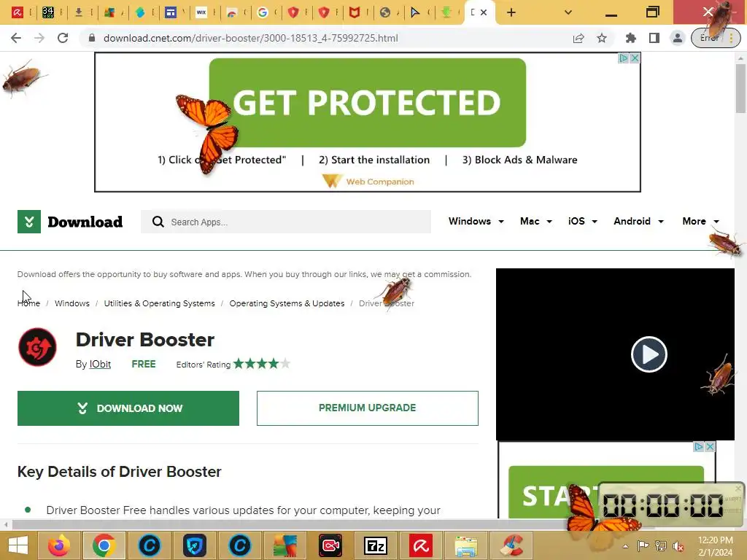The image size is (747, 560).
Task: Click the Error update button
Action: (x=716, y=38)
